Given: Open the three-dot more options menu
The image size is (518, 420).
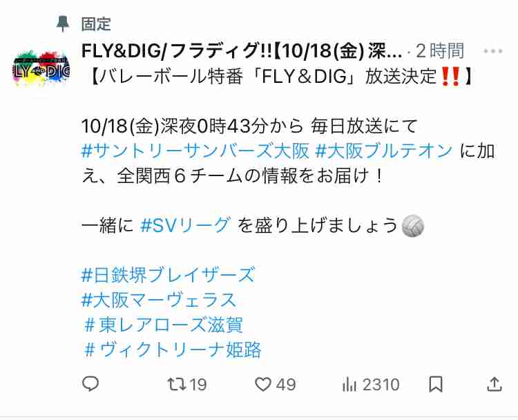Looking at the screenshot, I should pyautogui.click(x=493, y=51).
